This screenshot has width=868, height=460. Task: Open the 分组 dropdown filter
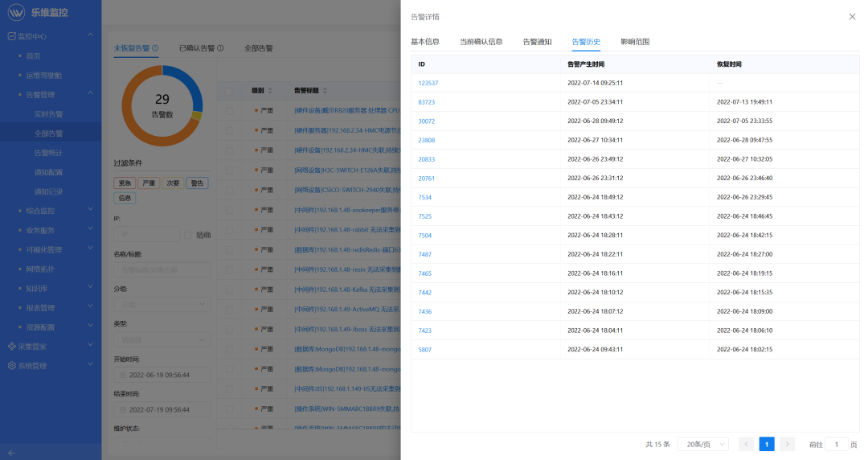[x=162, y=306]
